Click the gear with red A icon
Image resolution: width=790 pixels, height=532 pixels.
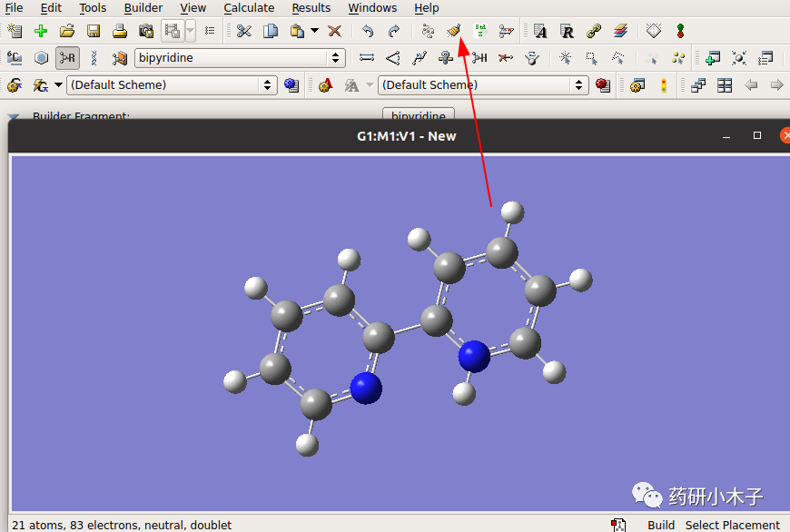pyautogui.click(x=325, y=85)
